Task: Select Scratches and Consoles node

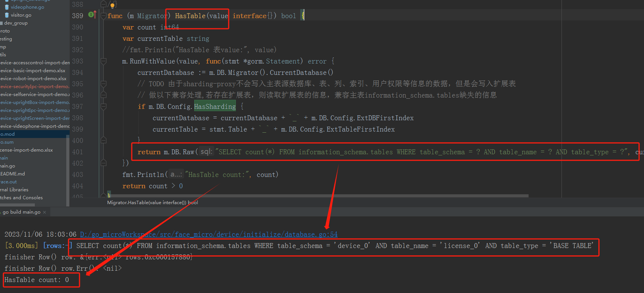Action: click(21, 197)
